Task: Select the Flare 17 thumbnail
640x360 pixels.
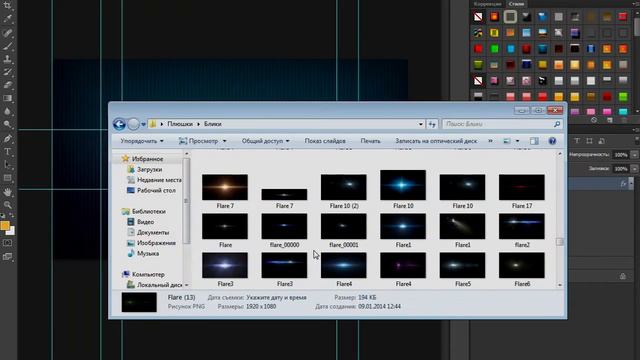Action: [522, 187]
